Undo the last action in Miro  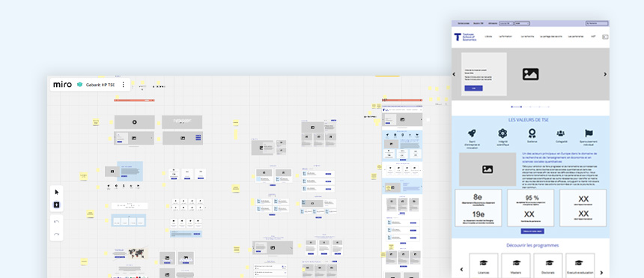[57, 222]
